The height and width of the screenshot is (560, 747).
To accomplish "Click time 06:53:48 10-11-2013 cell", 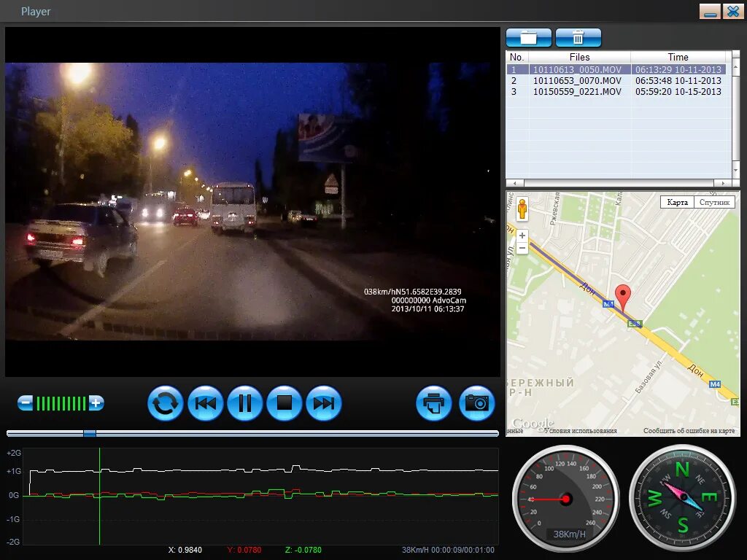I will 678,80.
